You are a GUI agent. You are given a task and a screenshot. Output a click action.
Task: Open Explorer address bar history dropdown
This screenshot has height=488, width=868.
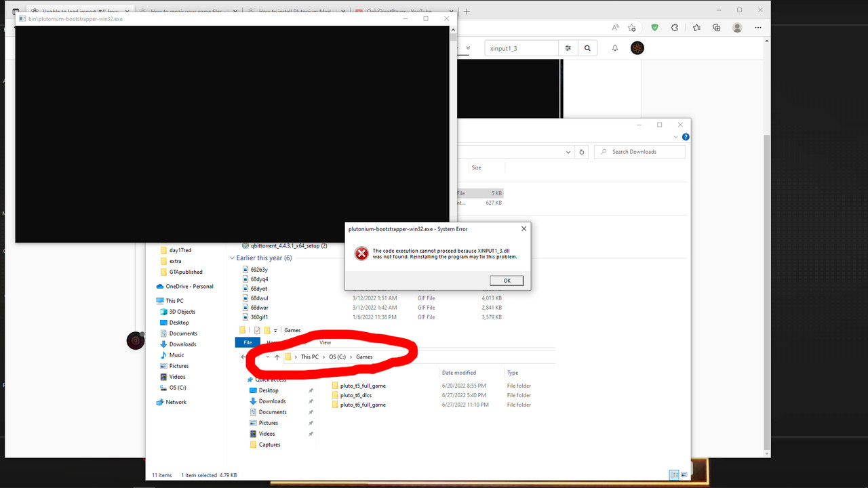point(568,152)
